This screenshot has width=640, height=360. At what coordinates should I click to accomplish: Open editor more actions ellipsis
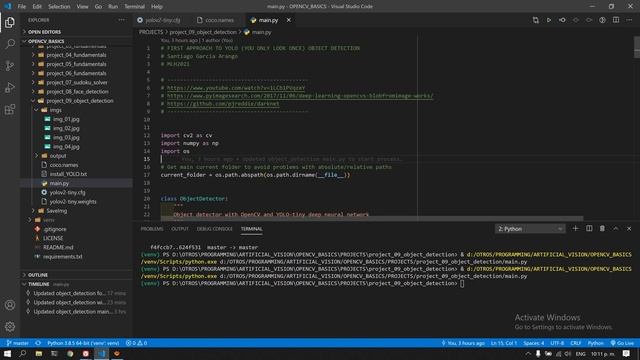(629, 20)
